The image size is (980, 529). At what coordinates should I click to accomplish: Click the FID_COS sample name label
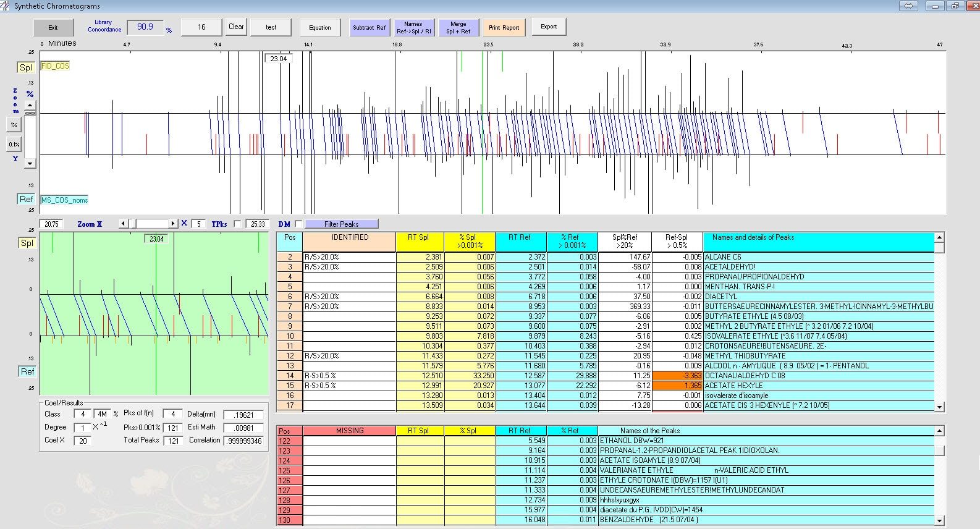coord(55,66)
